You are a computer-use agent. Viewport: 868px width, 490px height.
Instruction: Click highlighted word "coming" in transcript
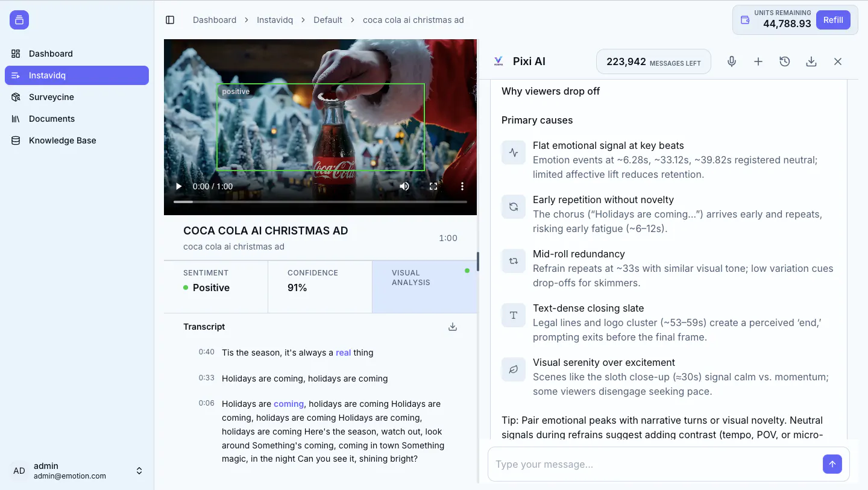pyautogui.click(x=289, y=404)
